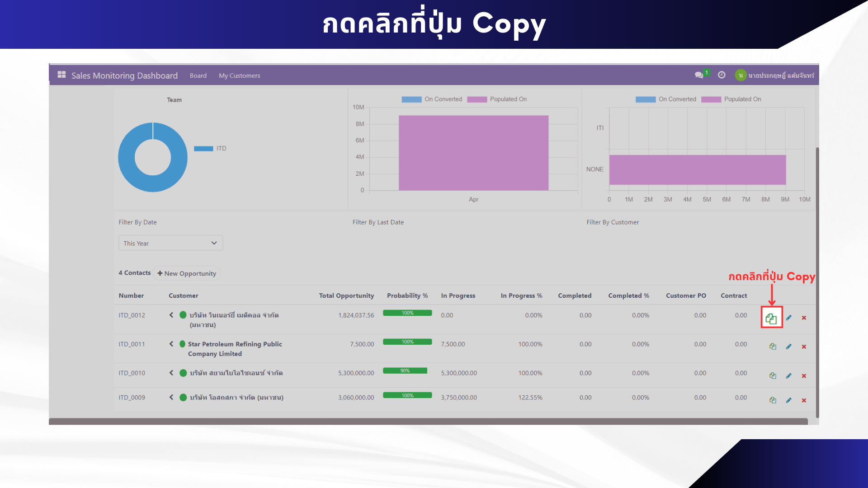Click the edit pencil for ITD_0011
This screenshot has height=488, width=868.
coord(788,347)
